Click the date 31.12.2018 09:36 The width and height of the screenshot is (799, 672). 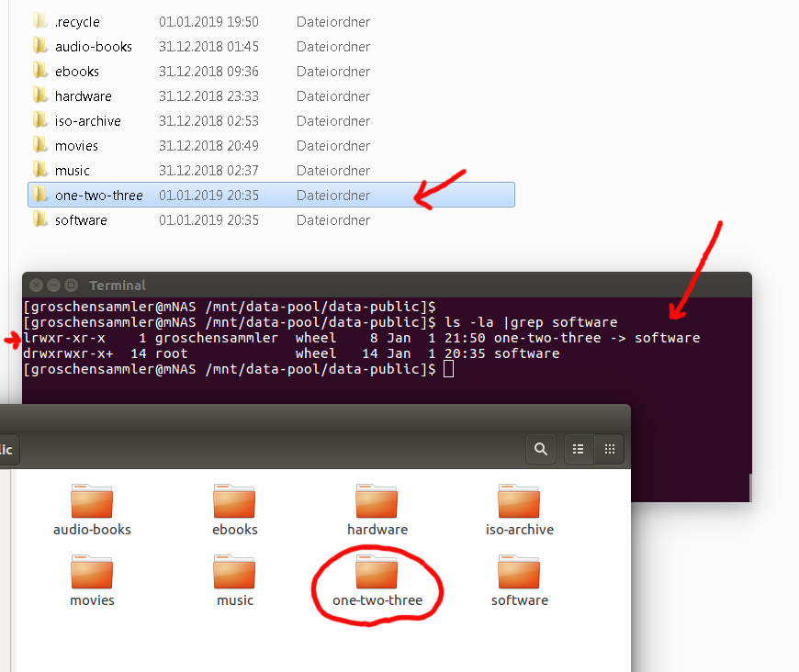click(208, 72)
